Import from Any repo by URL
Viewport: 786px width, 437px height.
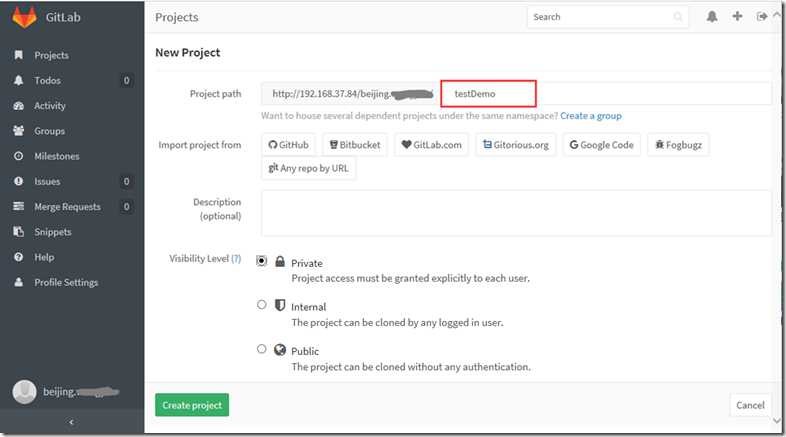[308, 169]
